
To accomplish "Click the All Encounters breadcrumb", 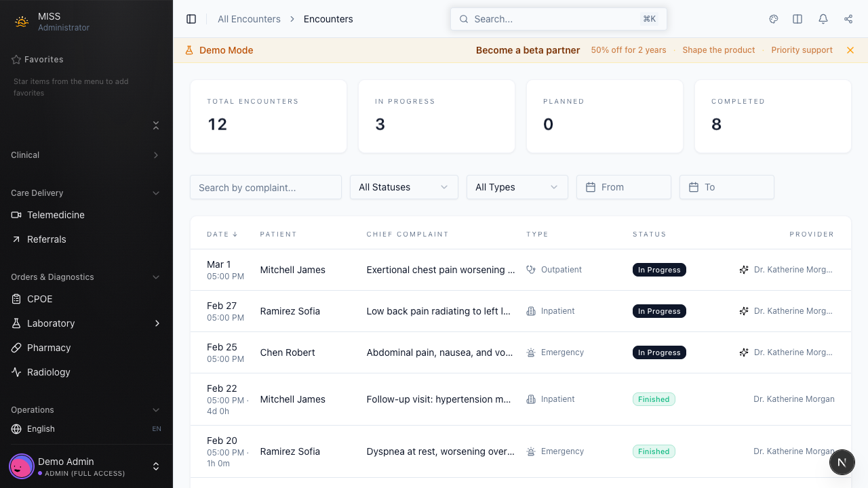I will [x=249, y=19].
